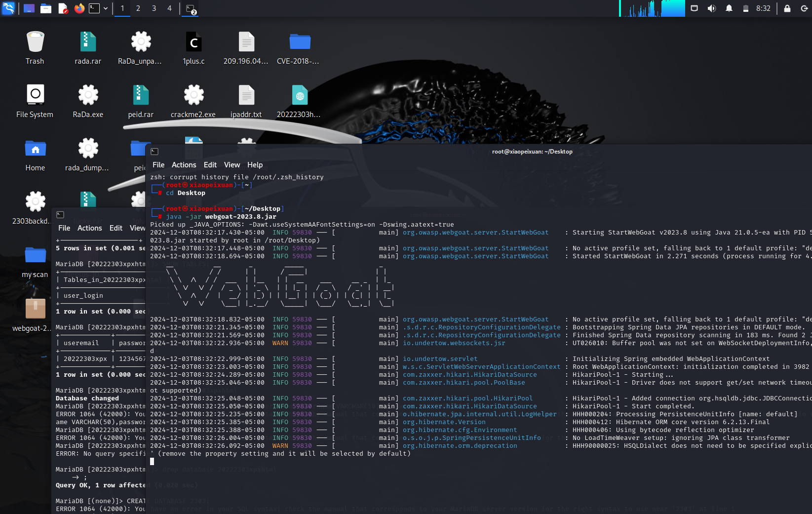812x514 pixels.
Task: Click the 'cd Desktop' command line
Action: (x=186, y=193)
